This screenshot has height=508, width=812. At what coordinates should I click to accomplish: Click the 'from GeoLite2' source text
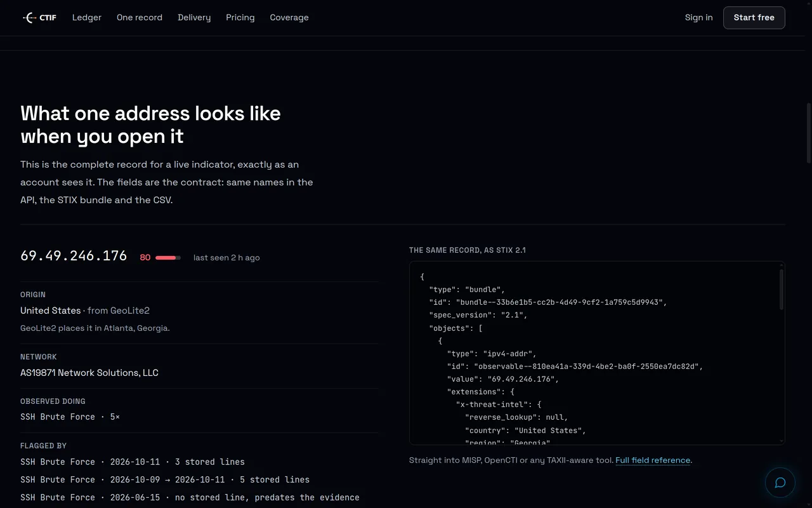[119, 311]
